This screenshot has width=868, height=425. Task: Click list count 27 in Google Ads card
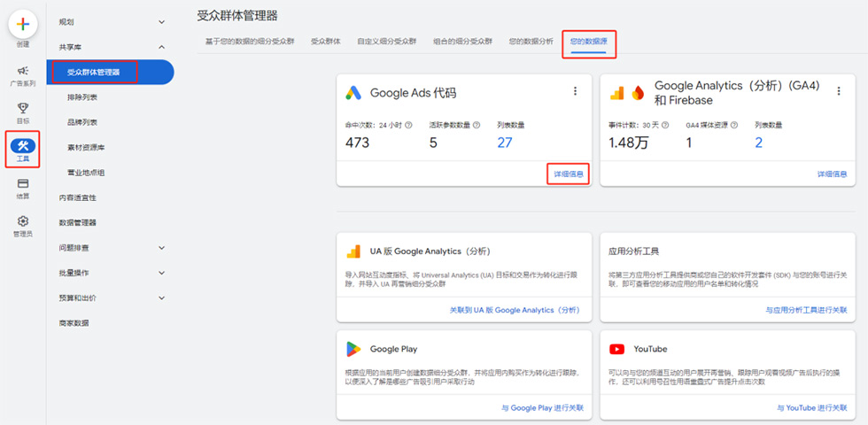pos(504,142)
